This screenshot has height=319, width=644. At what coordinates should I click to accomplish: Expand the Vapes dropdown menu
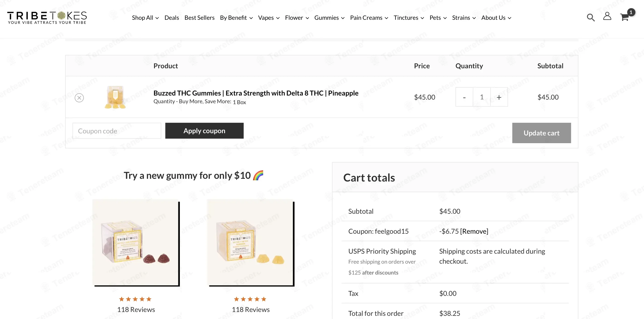pyautogui.click(x=266, y=17)
